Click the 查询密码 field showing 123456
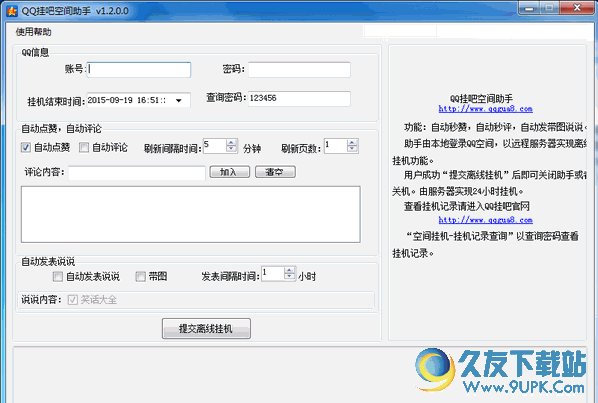The image size is (598, 403). (299, 98)
